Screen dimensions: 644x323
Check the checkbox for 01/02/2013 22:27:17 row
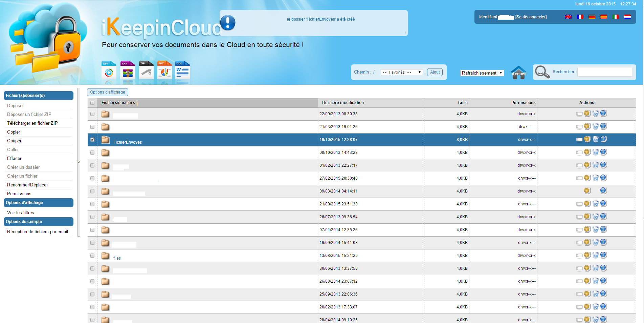(x=92, y=165)
